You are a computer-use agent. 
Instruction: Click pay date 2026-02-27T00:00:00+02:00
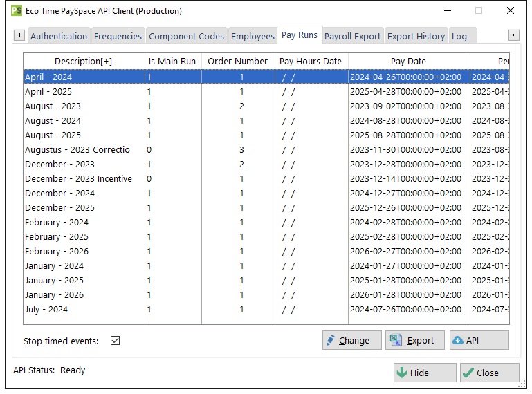(x=406, y=251)
